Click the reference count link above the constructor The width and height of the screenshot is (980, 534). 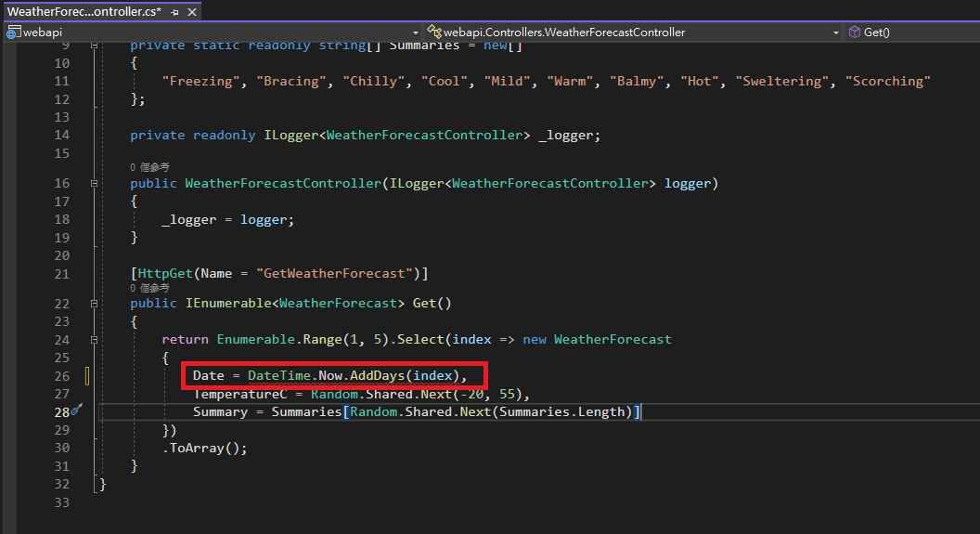tap(149, 168)
